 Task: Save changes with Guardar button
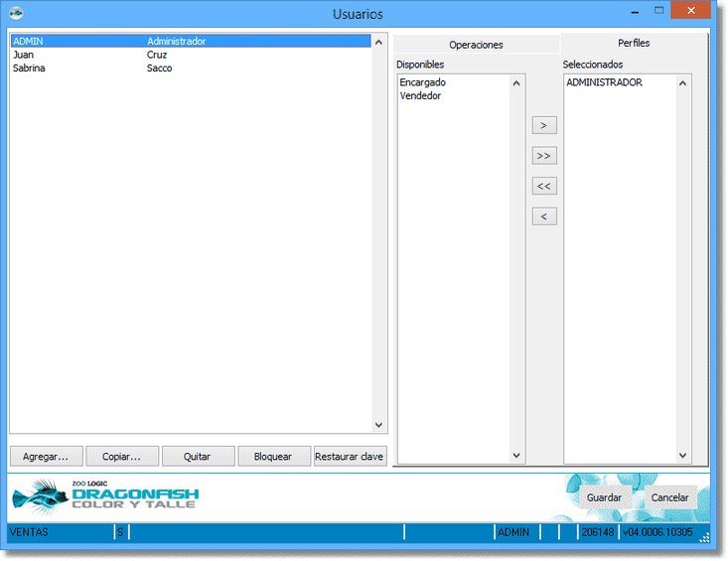pyautogui.click(x=604, y=497)
